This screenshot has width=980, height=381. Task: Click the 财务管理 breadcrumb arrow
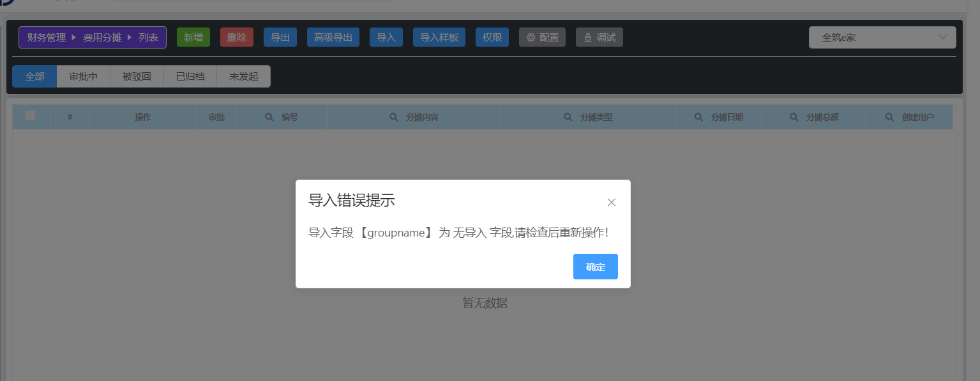73,38
